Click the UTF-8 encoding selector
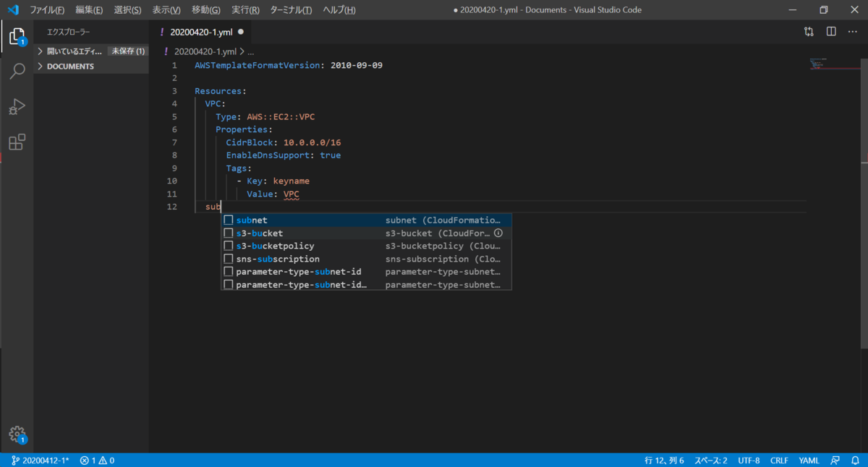This screenshot has height=467, width=868. [749, 460]
